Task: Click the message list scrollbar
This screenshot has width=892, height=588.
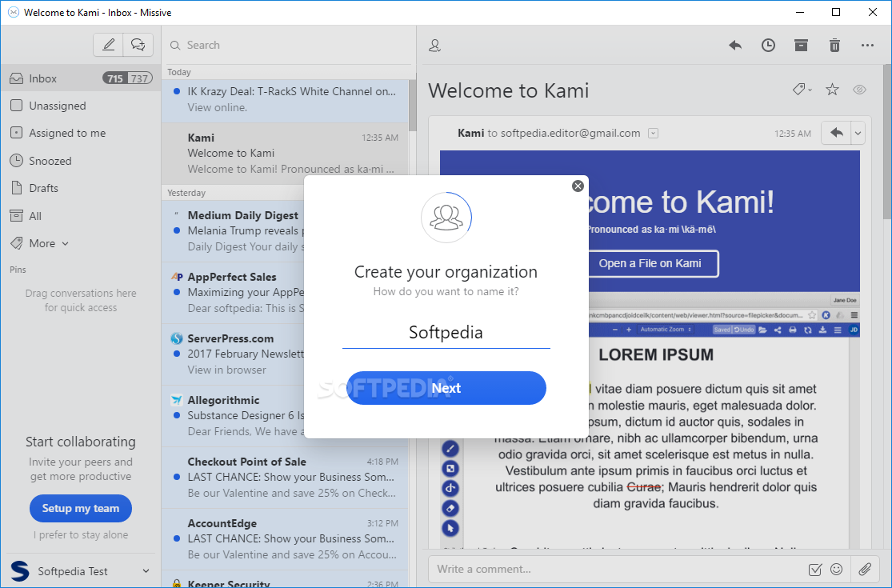Action: pyautogui.click(x=413, y=106)
